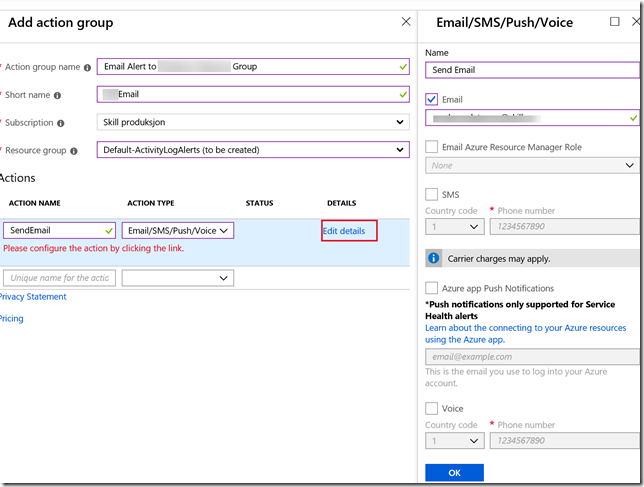Image resolution: width=644 pixels, height=487 pixels.
Task: Click info icon beside Short name
Action: pos(57,95)
